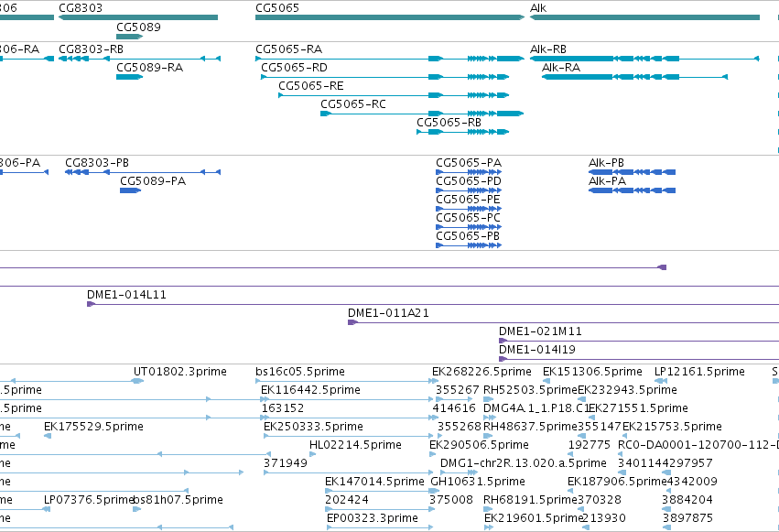Click the Alk-RA transcript label
779x532 pixels.
tap(561, 68)
